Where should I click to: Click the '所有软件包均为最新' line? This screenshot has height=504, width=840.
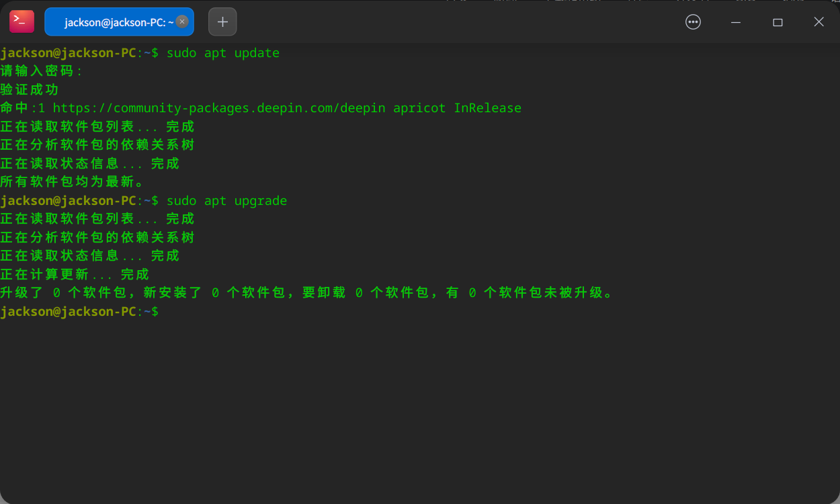[71, 181]
